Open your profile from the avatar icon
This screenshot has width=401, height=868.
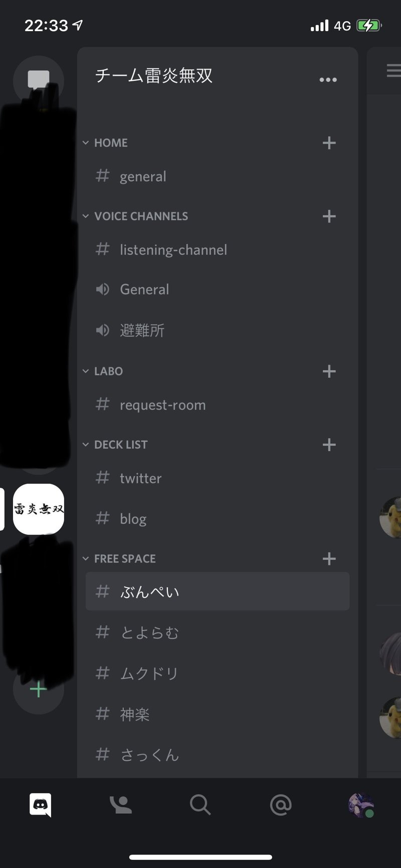(362, 805)
